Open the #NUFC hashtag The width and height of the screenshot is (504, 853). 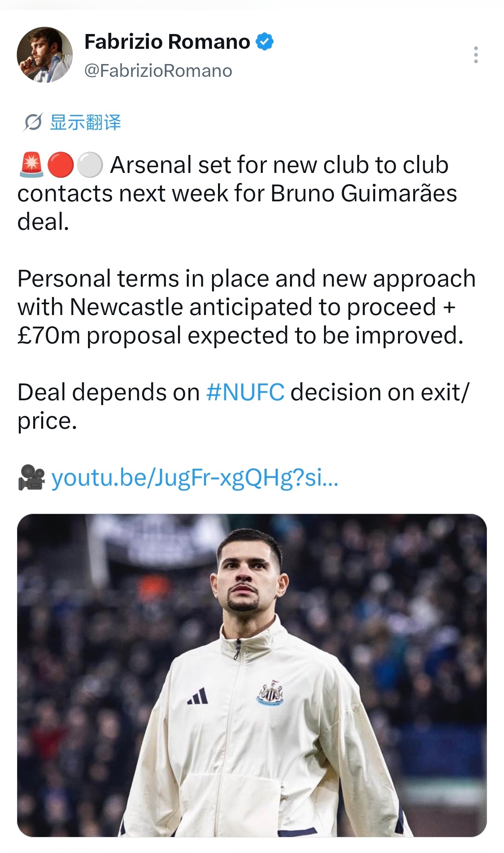coord(245,392)
